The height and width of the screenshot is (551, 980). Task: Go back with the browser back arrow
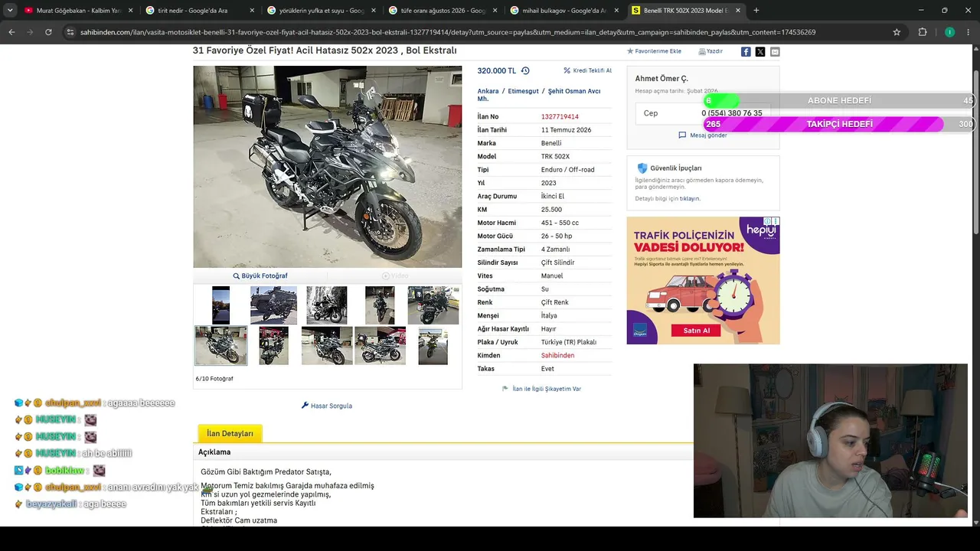coord(11,32)
